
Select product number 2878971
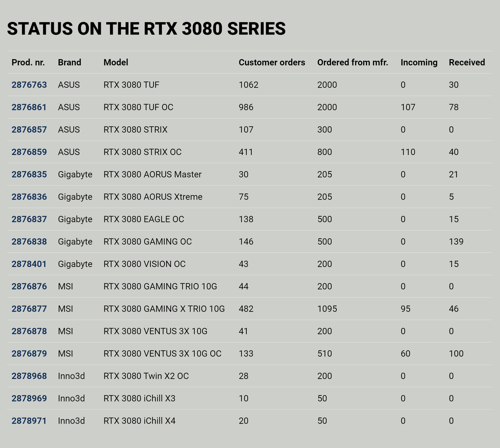29,421
